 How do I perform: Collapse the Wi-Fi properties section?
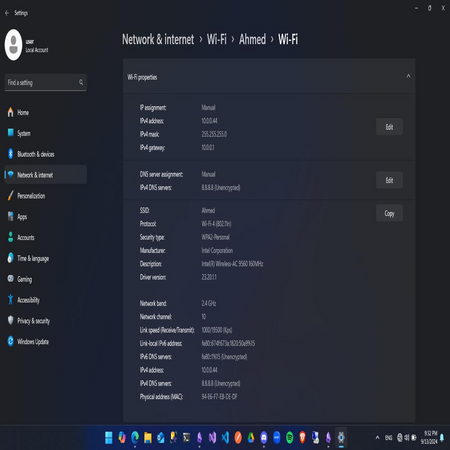(x=408, y=76)
